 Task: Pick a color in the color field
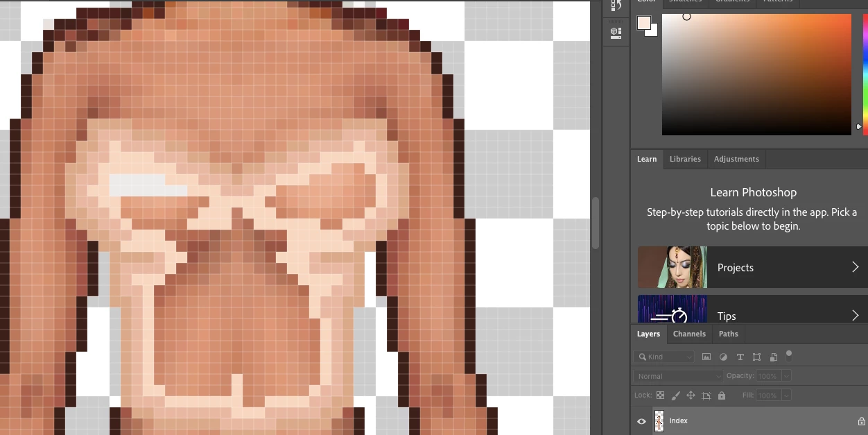coord(756,74)
